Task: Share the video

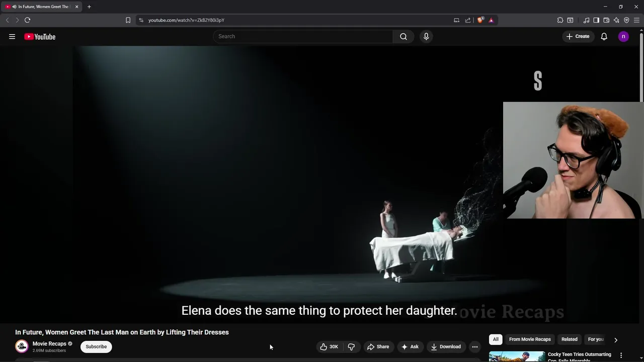Action: tap(378, 346)
